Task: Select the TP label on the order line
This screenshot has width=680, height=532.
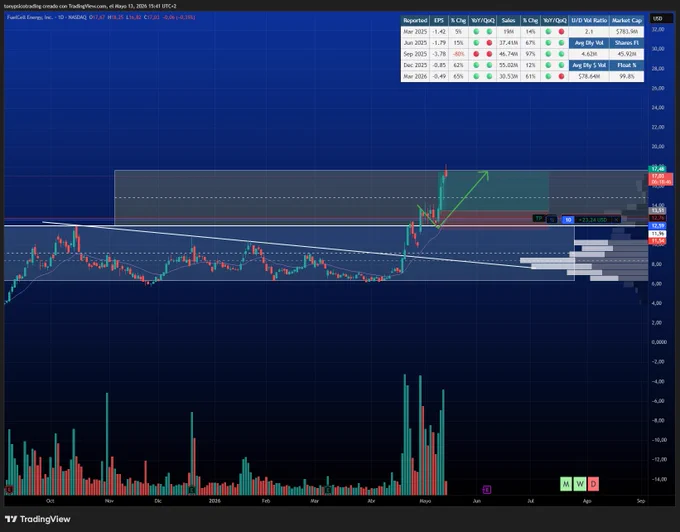Action: [x=539, y=219]
